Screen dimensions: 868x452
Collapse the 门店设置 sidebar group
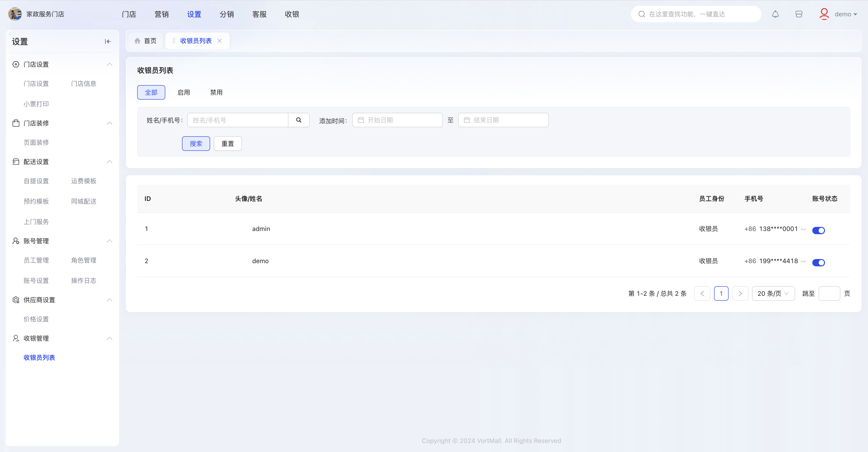[x=109, y=64]
